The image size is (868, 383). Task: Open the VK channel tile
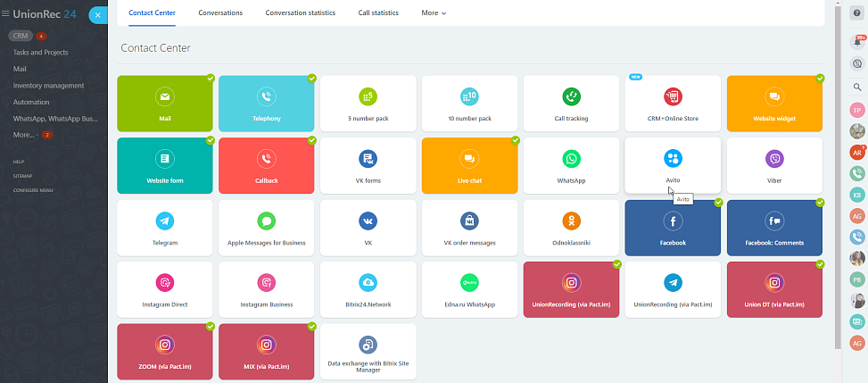coord(368,228)
